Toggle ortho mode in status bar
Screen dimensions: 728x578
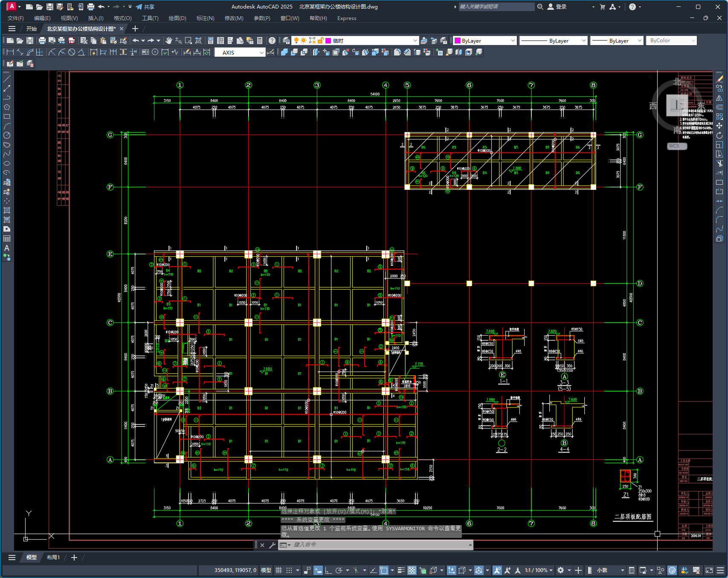tap(328, 570)
